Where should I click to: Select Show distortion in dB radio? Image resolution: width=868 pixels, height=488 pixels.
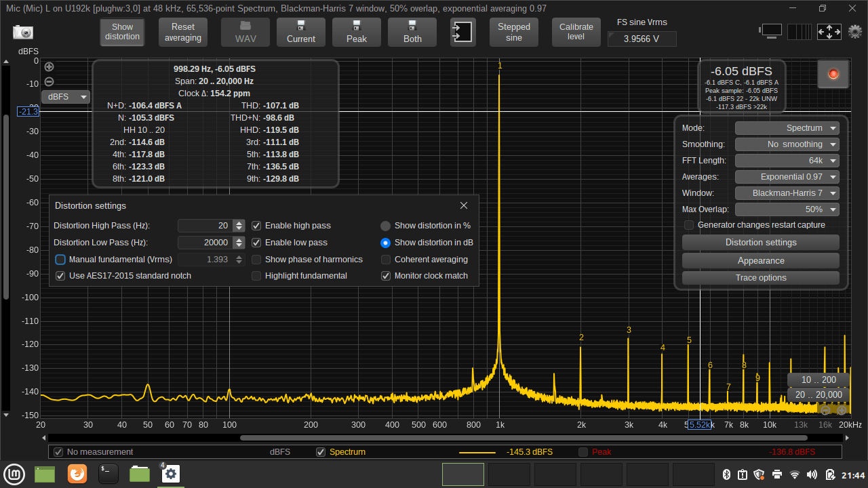pos(385,243)
